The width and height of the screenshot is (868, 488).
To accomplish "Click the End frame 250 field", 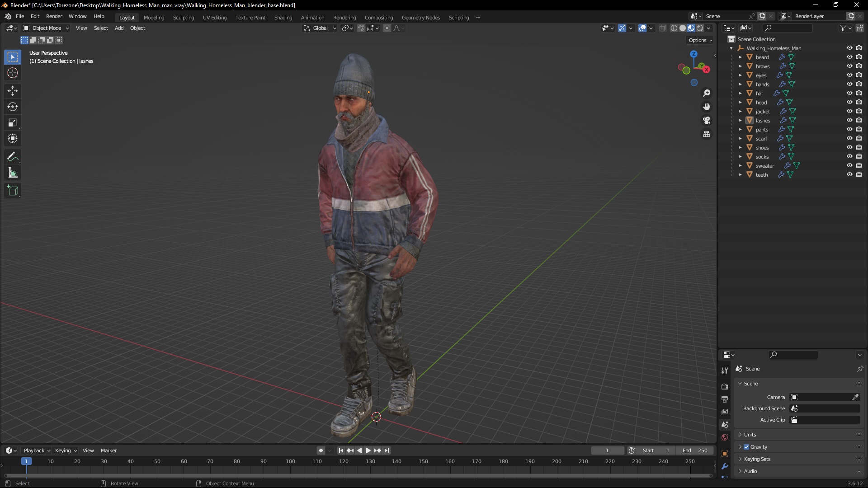I will [695, 450].
